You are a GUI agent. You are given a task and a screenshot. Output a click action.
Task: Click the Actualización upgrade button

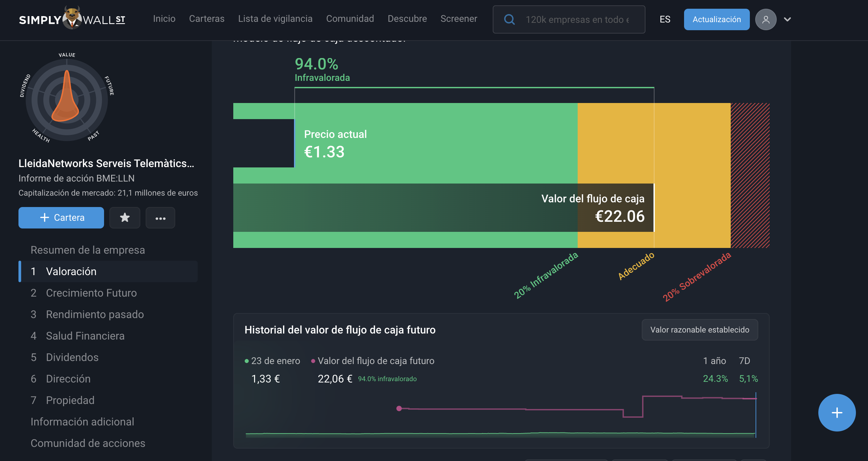coord(717,19)
